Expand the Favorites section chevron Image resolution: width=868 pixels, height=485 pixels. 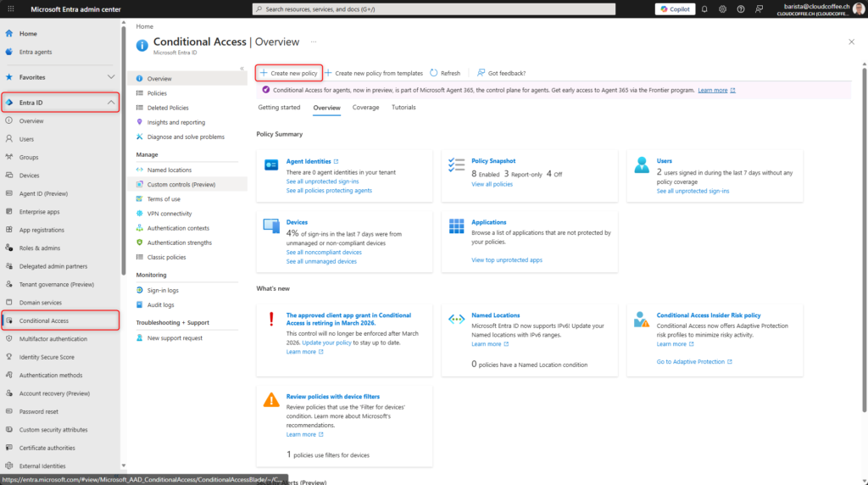coord(111,77)
